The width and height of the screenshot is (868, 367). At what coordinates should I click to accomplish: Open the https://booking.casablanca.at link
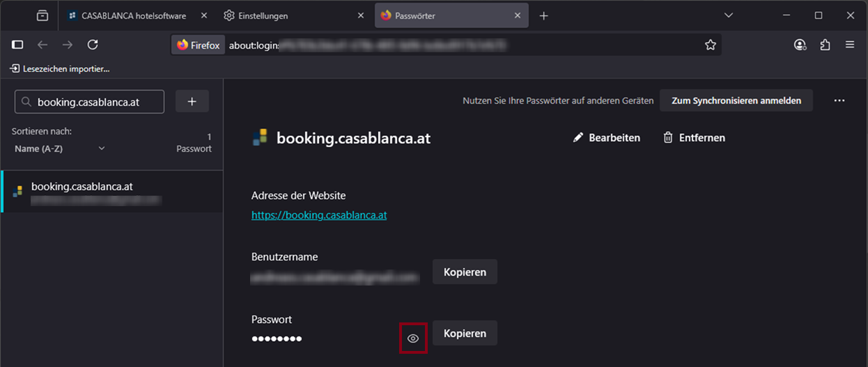click(319, 215)
